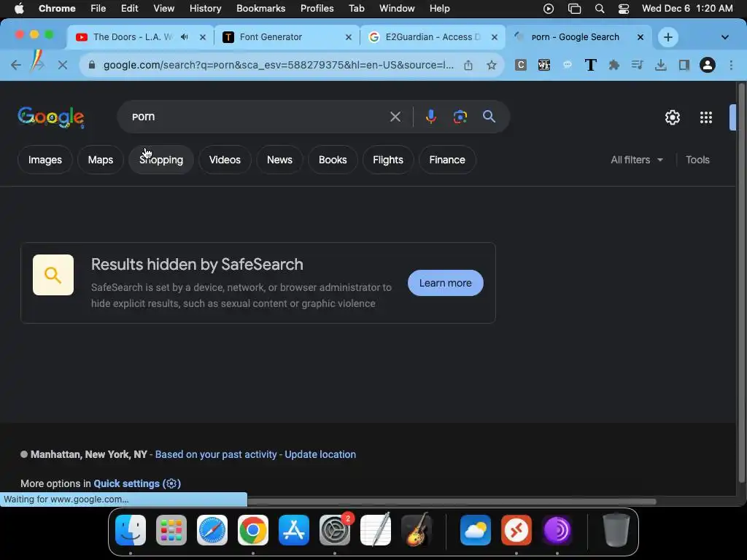This screenshot has height=560, width=747.
Task: Select the Books filter
Action: click(x=333, y=160)
